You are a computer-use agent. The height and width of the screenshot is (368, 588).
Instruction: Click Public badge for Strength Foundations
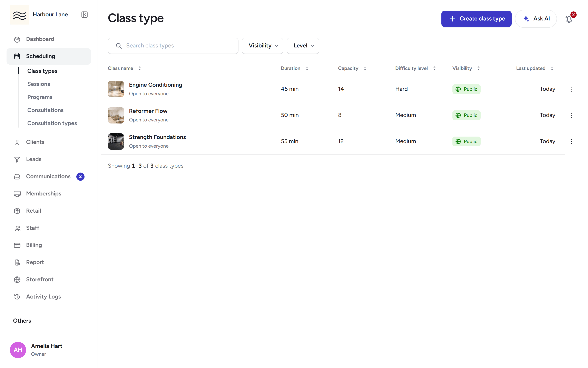(466, 141)
